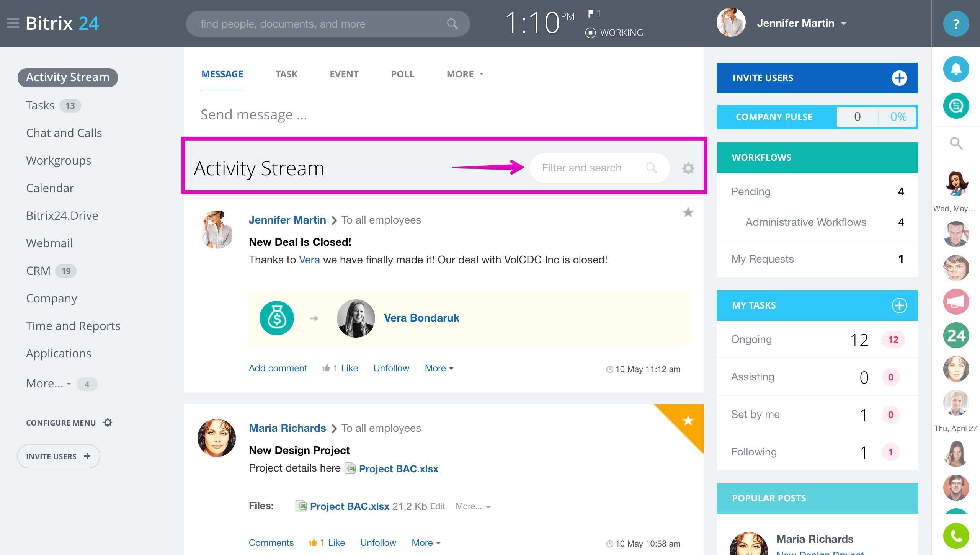This screenshot has width=980, height=555.
Task: Click the sidebar INVITE USERS button
Action: tap(58, 456)
